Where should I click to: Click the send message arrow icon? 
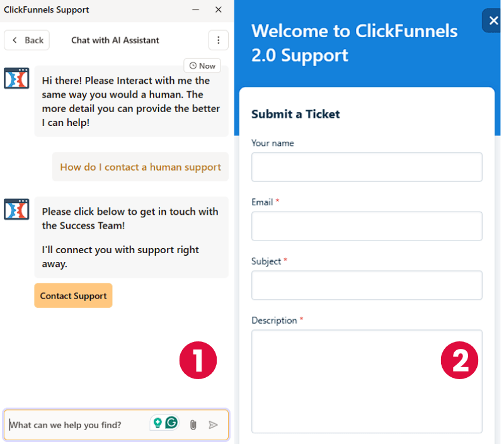pos(213,424)
